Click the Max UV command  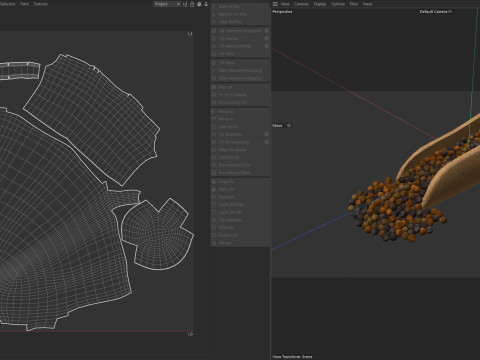click(240, 87)
